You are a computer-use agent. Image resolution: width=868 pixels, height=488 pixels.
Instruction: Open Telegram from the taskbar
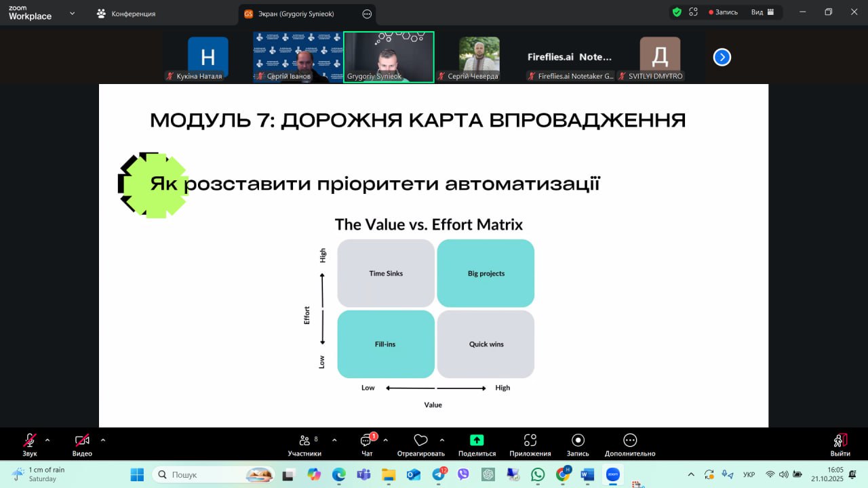[439, 474]
